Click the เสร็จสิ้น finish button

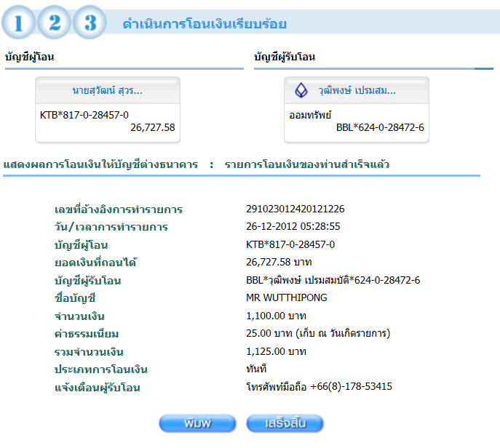(x=285, y=423)
